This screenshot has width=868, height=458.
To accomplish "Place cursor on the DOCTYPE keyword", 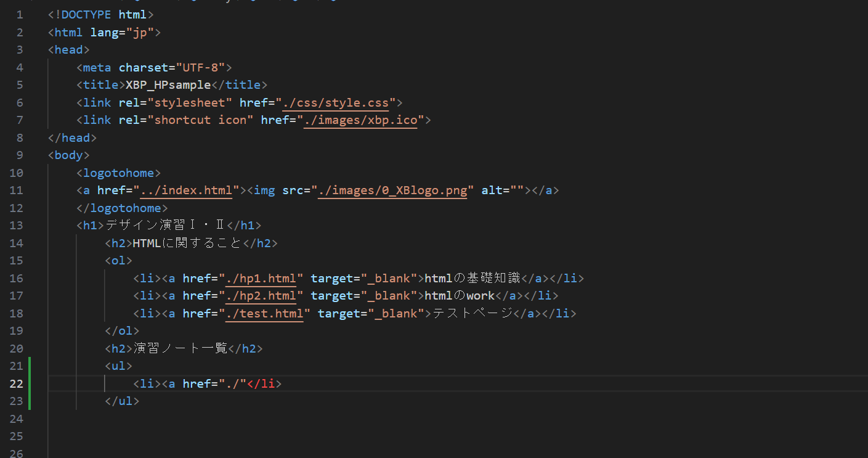I will pos(86,15).
